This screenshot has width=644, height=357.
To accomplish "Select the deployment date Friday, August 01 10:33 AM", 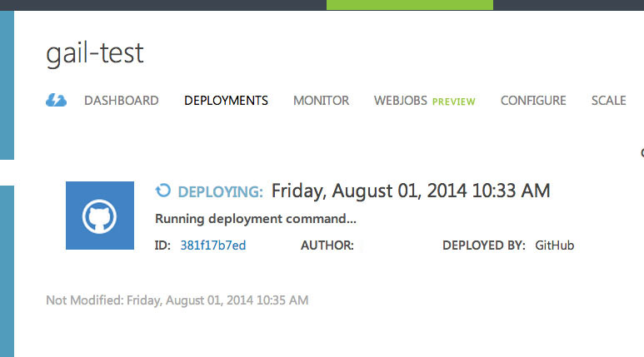I will pyautogui.click(x=411, y=191).
